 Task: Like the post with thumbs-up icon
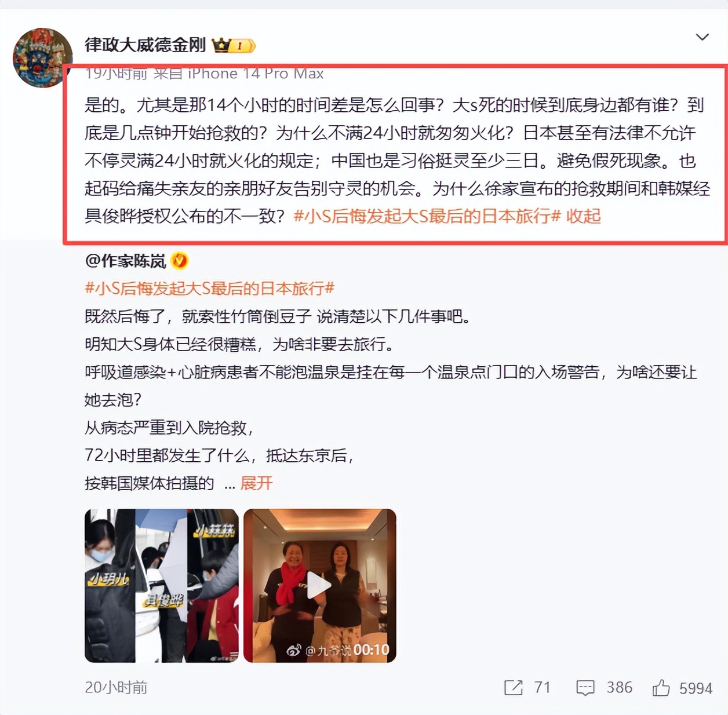pos(661,688)
